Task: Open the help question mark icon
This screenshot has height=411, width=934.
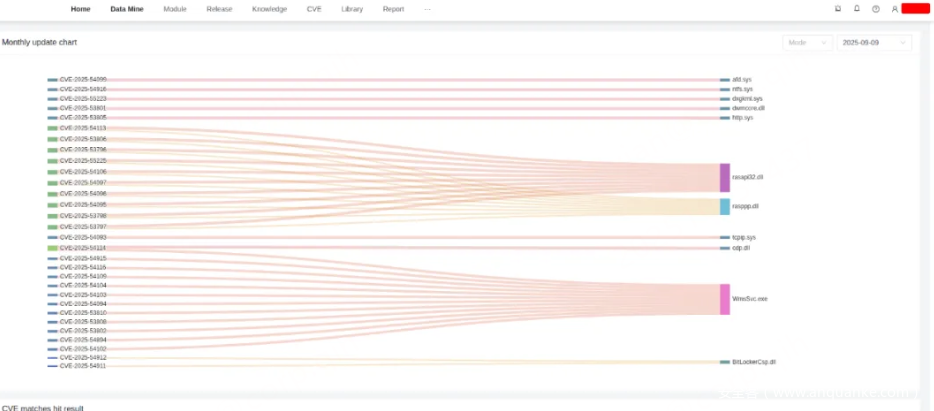Action: tap(875, 9)
